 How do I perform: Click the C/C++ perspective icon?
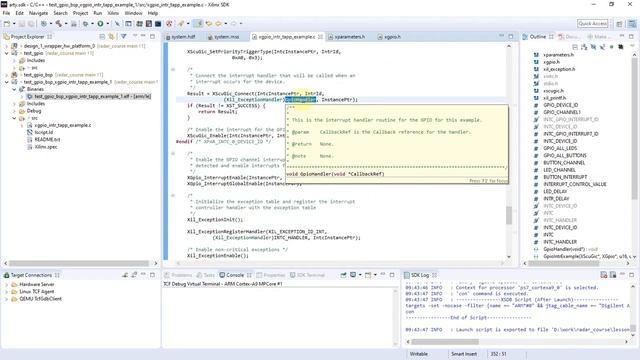[x=632, y=24]
